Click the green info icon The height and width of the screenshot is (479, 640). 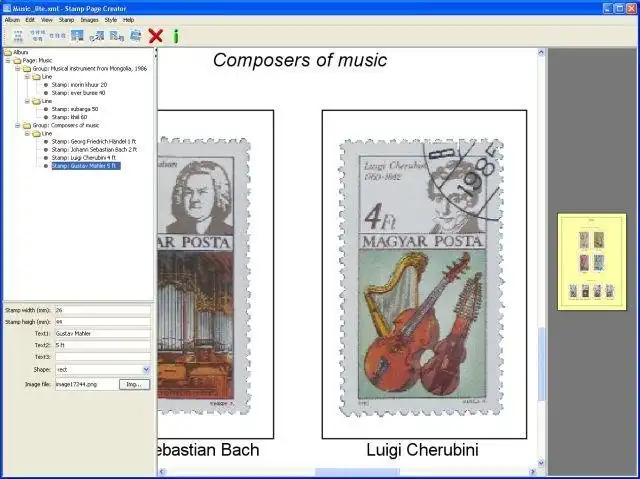pyautogui.click(x=176, y=36)
